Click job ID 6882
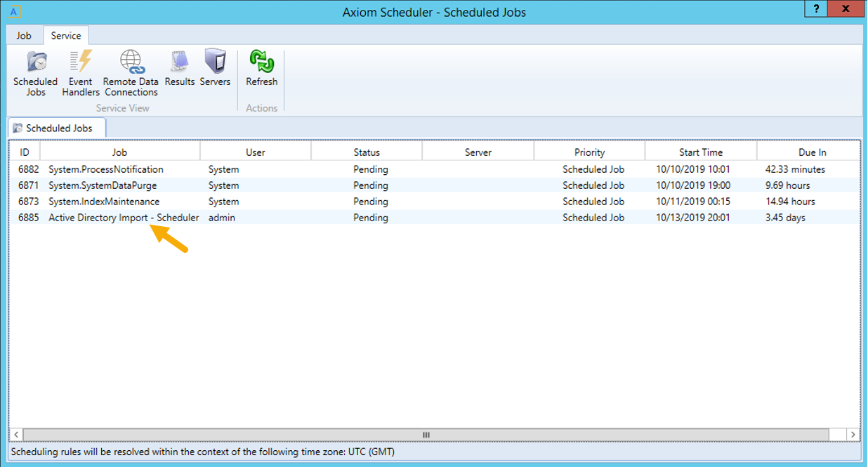The width and height of the screenshot is (868, 467). [x=29, y=169]
